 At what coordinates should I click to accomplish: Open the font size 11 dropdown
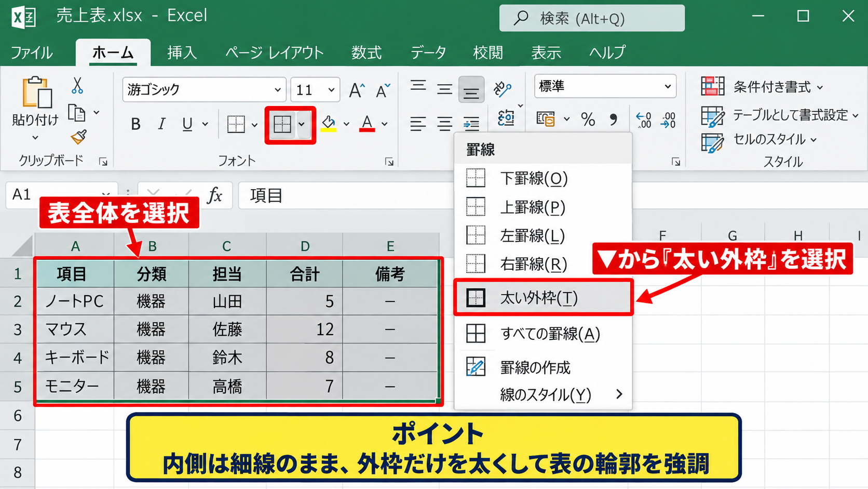pos(331,90)
